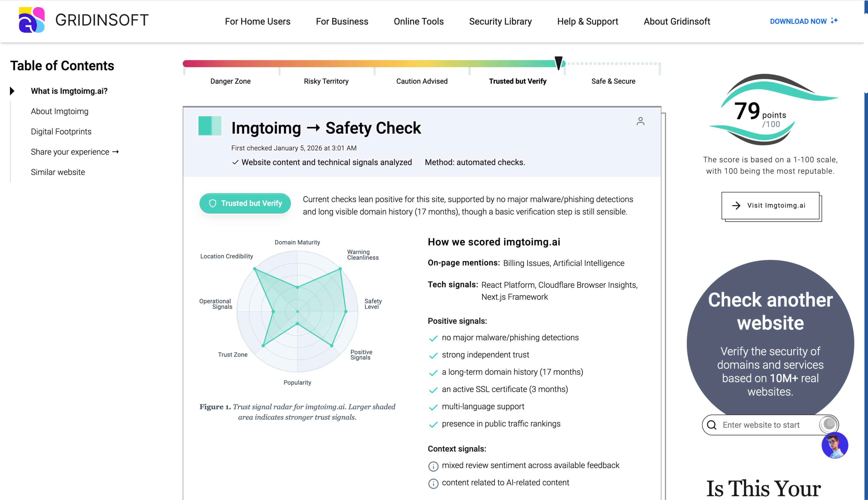
Task: Click the Gridinsoft logo icon
Action: pos(32,20)
